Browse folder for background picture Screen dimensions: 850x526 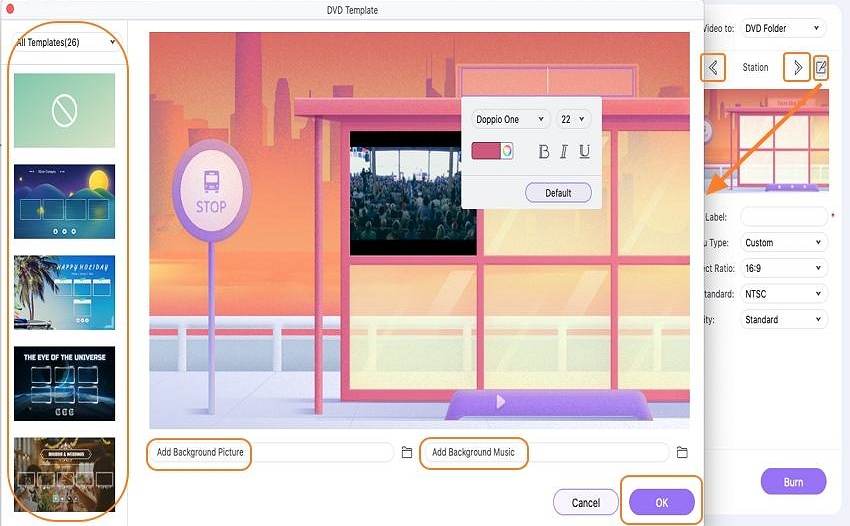(x=407, y=452)
